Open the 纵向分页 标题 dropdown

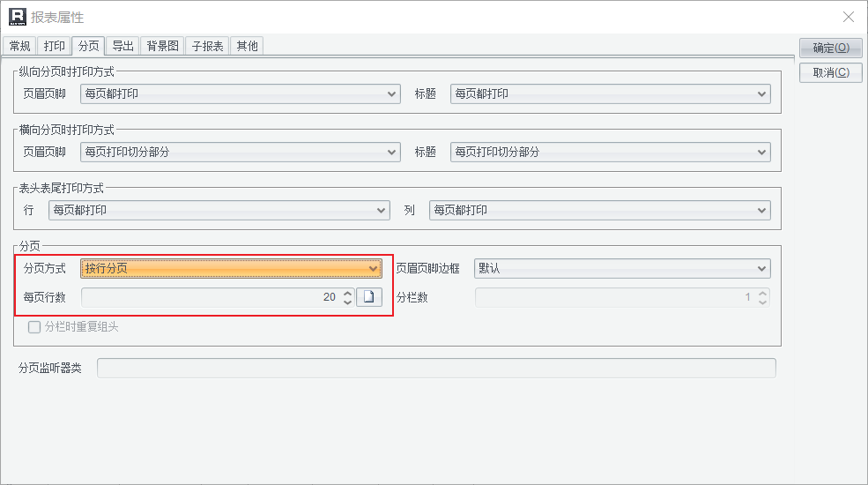pyautogui.click(x=610, y=93)
